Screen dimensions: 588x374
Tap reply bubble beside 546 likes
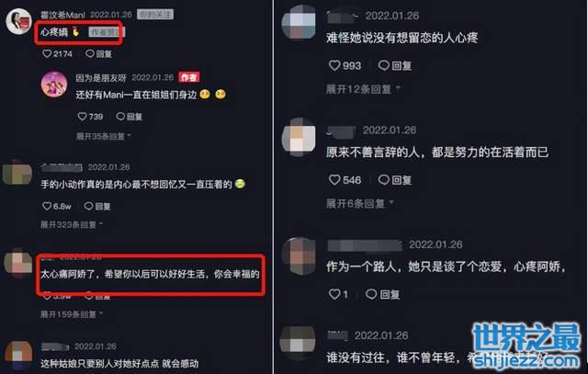(384, 180)
